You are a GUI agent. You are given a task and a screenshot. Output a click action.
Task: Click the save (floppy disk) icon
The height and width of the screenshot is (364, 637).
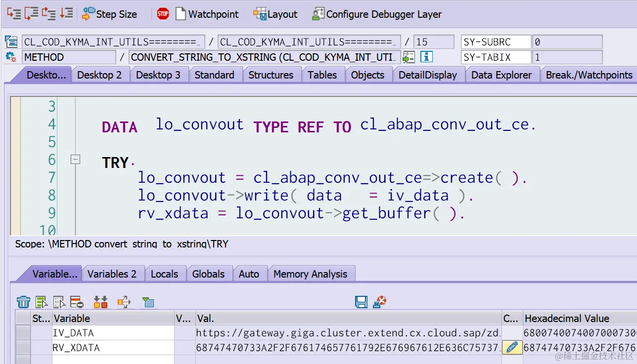pos(361,302)
